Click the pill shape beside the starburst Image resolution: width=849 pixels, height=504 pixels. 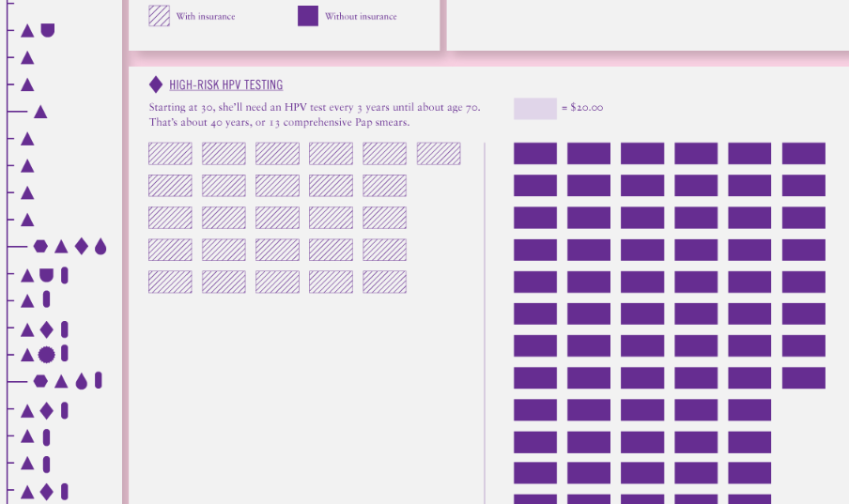[x=65, y=353]
